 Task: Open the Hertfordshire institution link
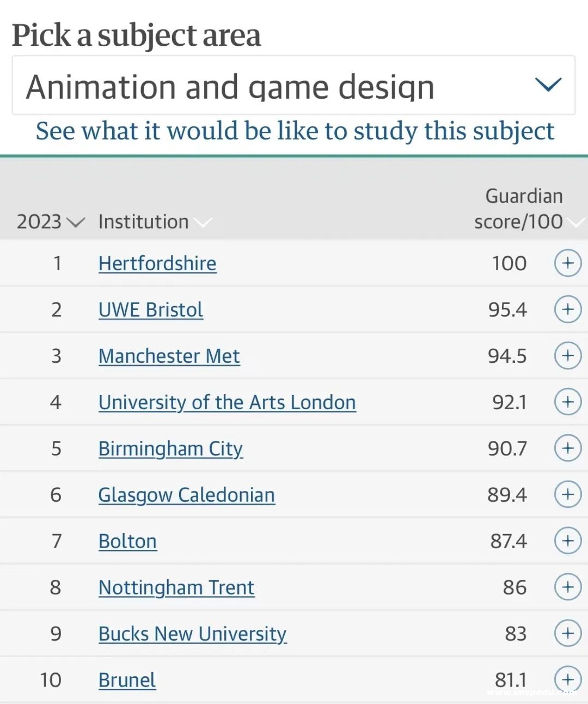pyautogui.click(x=157, y=264)
